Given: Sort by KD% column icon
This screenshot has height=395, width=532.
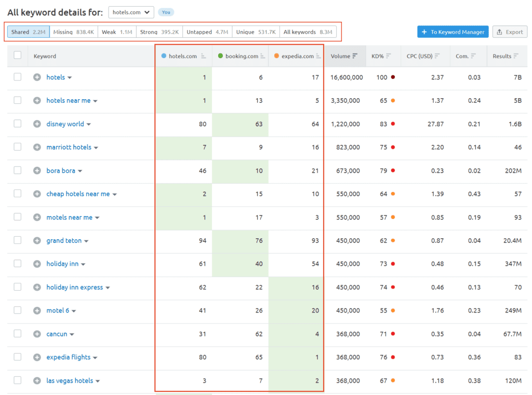Looking at the screenshot, I should [389, 56].
